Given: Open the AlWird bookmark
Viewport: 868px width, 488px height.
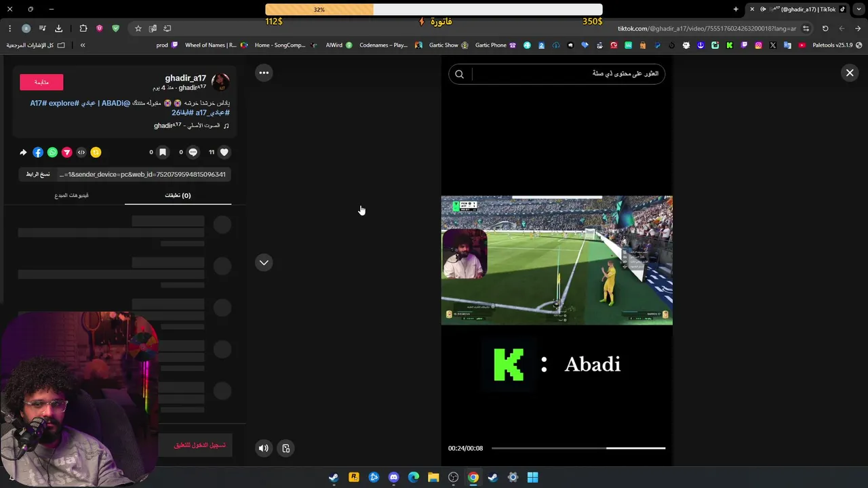Looking at the screenshot, I should pos(339,45).
